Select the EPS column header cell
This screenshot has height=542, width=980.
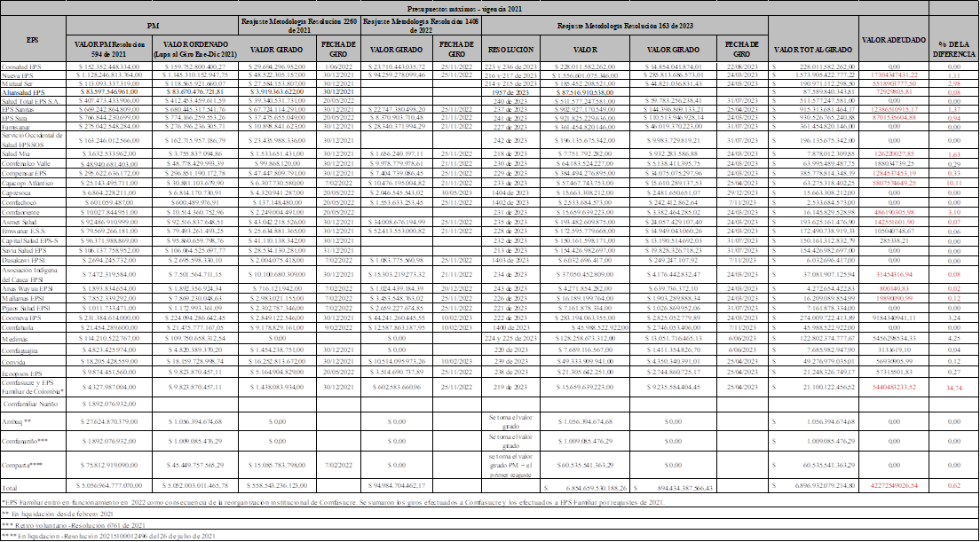(33, 40)
